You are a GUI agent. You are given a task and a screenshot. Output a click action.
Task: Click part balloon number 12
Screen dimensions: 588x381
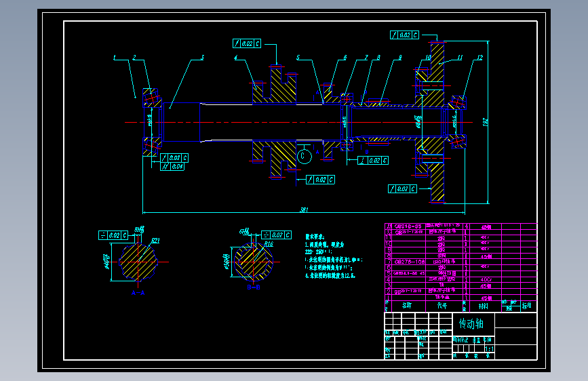(x=479, y=58)
